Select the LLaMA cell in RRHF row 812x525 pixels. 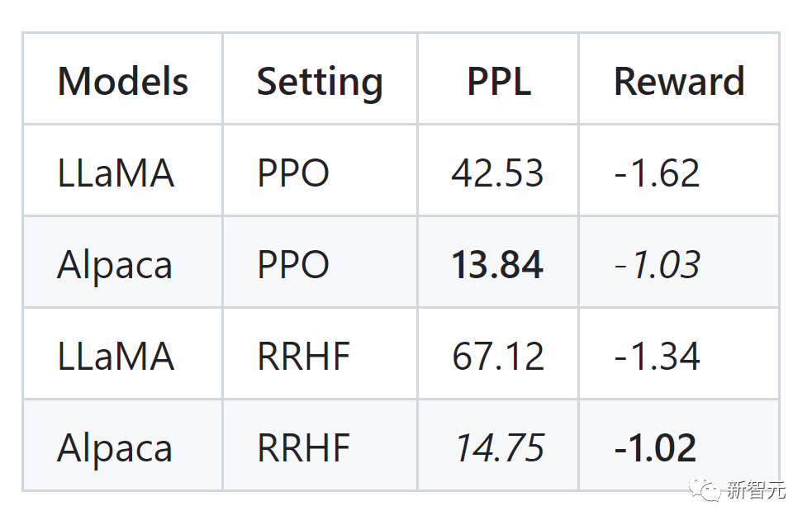116,357
